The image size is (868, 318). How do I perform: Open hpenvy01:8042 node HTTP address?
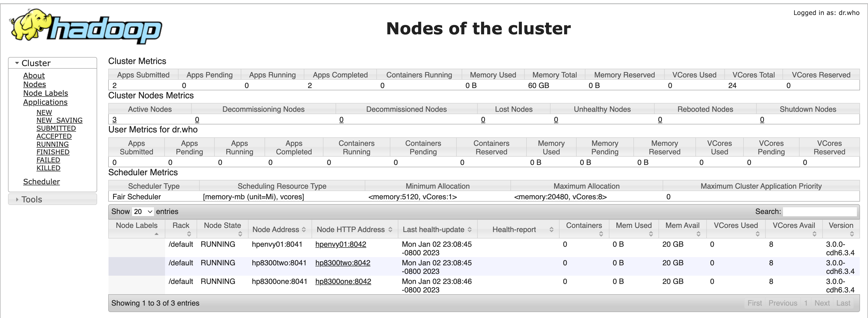coord(341,244)
